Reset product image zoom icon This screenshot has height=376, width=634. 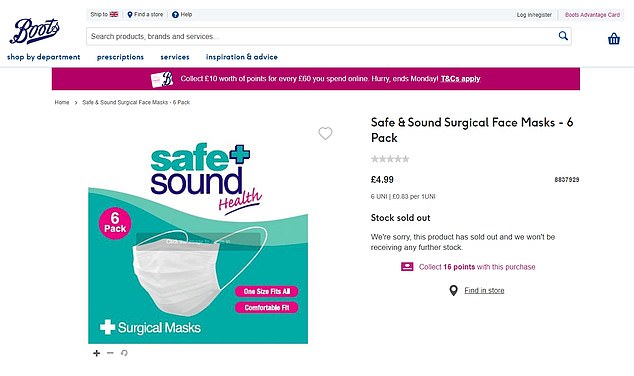tap(124, 353)
